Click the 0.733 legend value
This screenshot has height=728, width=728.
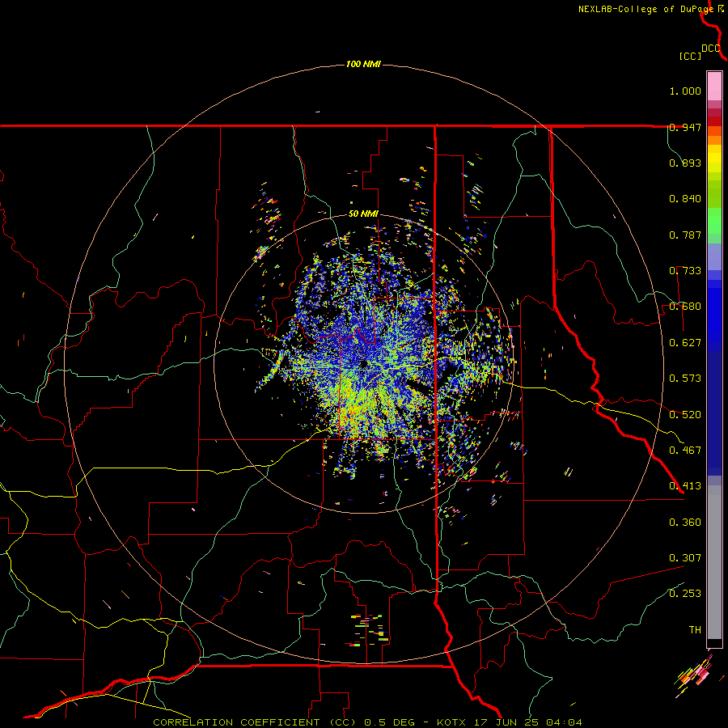point(685,271)
